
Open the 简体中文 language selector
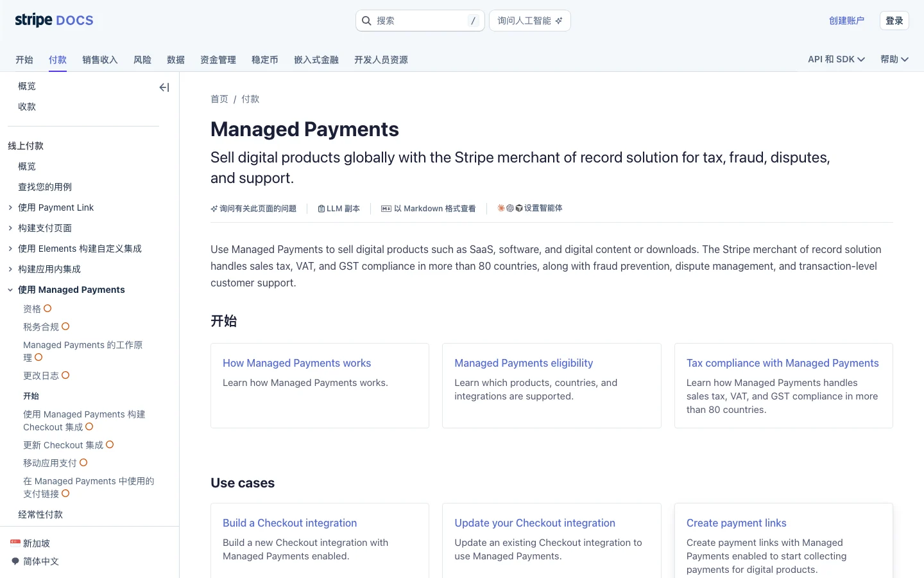pyautogui.click(x=35, y=561)
